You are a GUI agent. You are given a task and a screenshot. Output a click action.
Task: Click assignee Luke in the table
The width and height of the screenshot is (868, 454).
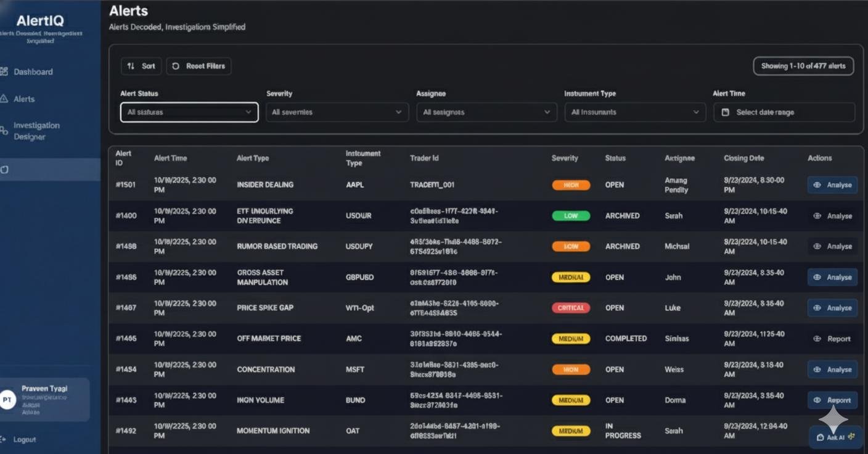coord(673,308)
